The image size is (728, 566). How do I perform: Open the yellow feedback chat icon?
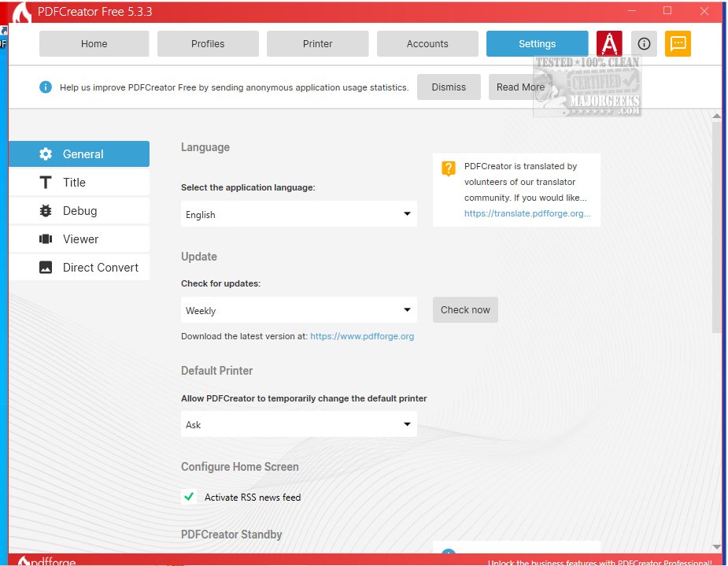click(678, 43)
